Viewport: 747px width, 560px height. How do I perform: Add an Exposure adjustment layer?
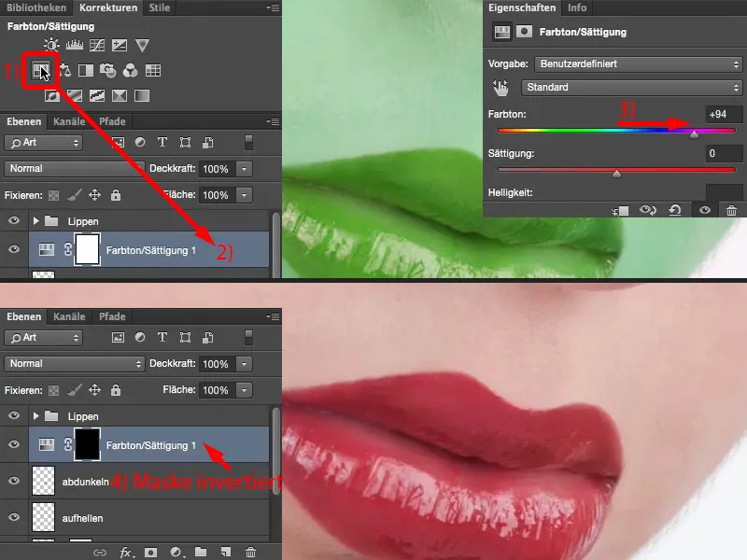click(120, 45)
